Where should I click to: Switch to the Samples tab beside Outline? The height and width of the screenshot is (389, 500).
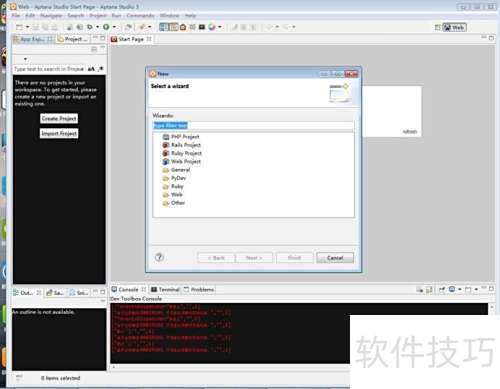(x=55, y=293)
